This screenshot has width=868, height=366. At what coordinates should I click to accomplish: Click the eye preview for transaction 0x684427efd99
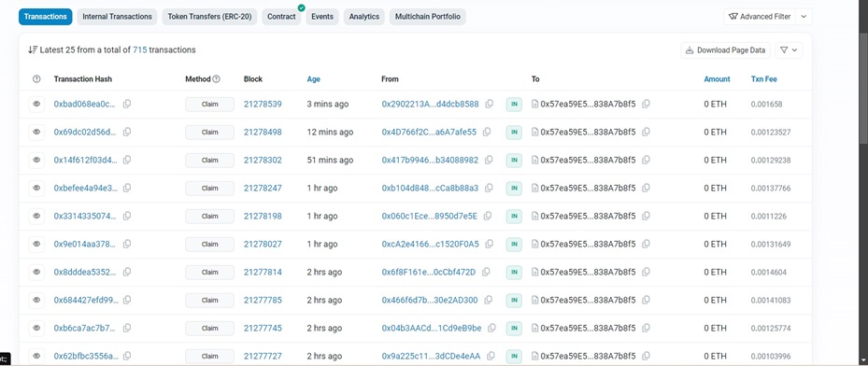tap(36, 301)
